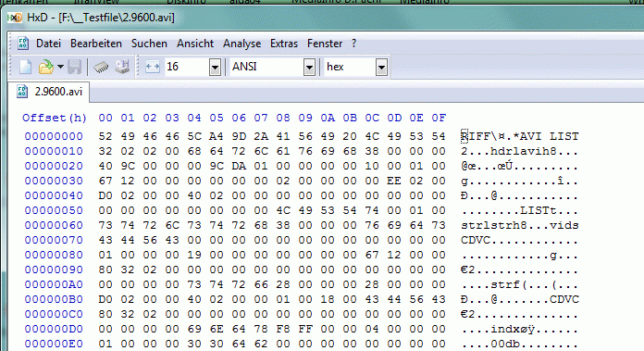The height and width of the screenshot is (351, 644).
Task: Click the document icon left of Datei
Action: point(23,44)
